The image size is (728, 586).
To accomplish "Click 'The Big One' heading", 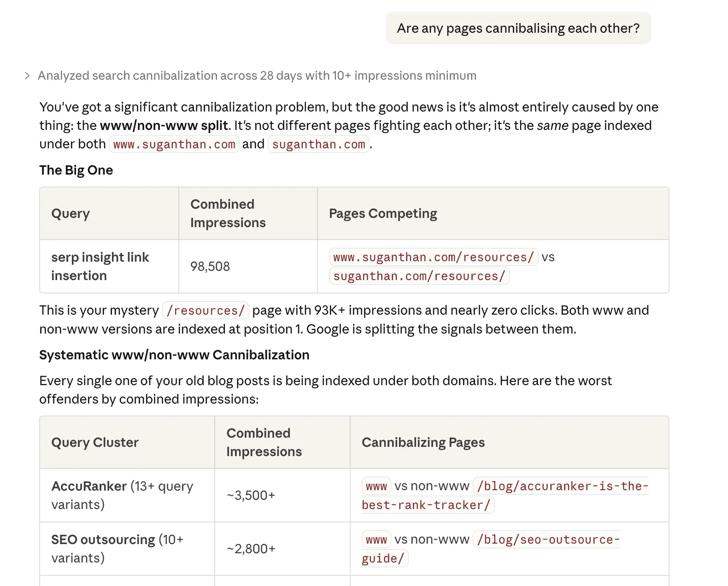I will pos(76,170).
